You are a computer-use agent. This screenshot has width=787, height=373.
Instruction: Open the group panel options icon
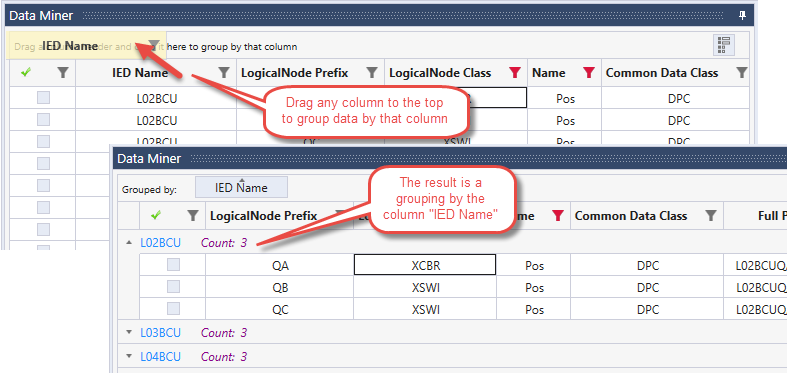(x=724, y=45)
